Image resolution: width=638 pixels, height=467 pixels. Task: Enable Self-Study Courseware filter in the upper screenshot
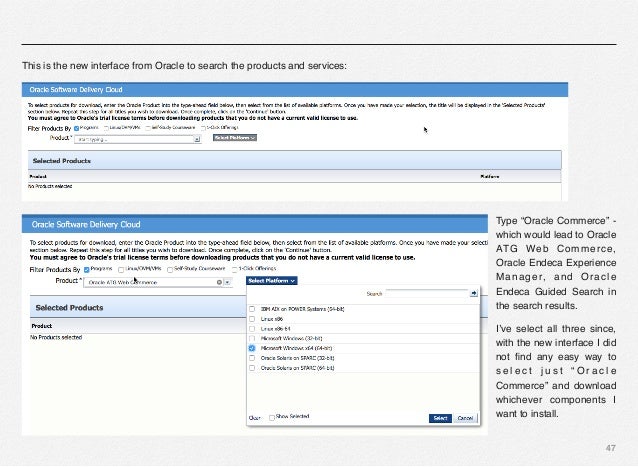coord(148,129)
